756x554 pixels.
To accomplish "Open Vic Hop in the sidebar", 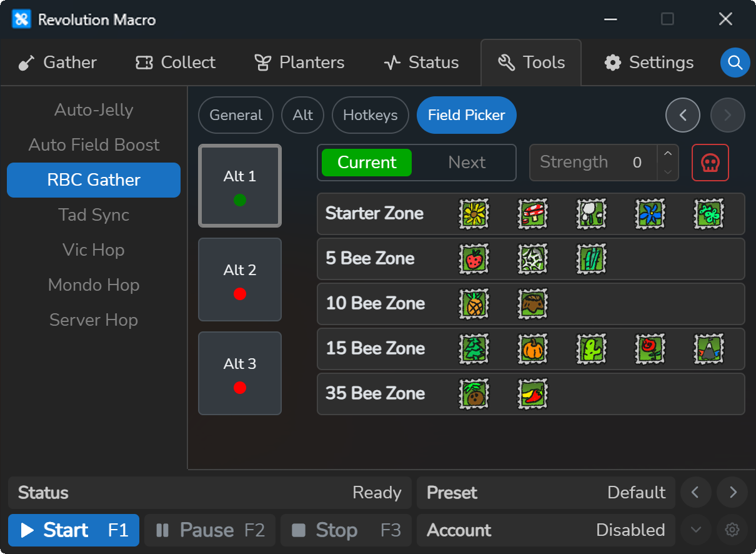I will (94, 250).
